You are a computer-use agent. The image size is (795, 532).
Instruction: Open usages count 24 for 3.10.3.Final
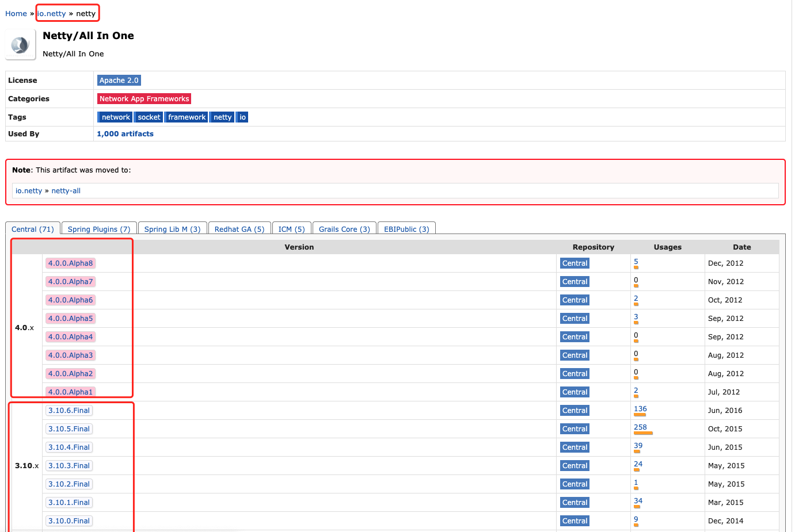pyautogui.click(x=638, y=464)
